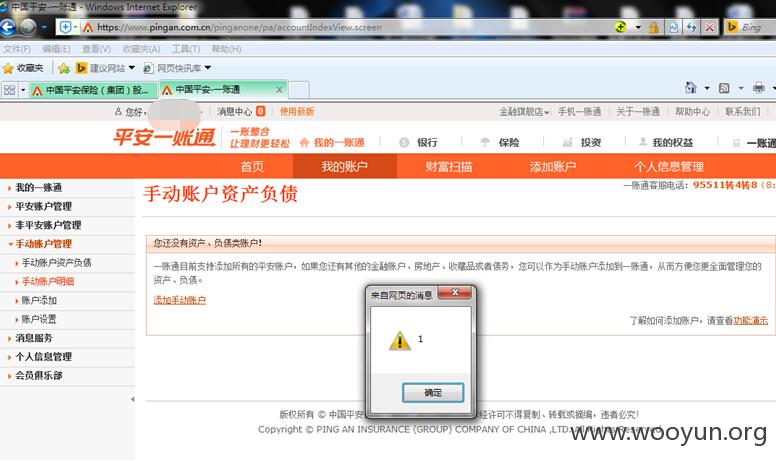This screenshot has width=776, height=461.
Task: Click the 关于一账通 link
Action: (638, 112)
